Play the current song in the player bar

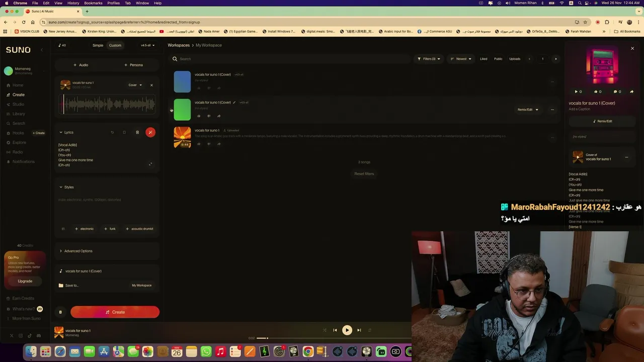(x=347, y=330)
